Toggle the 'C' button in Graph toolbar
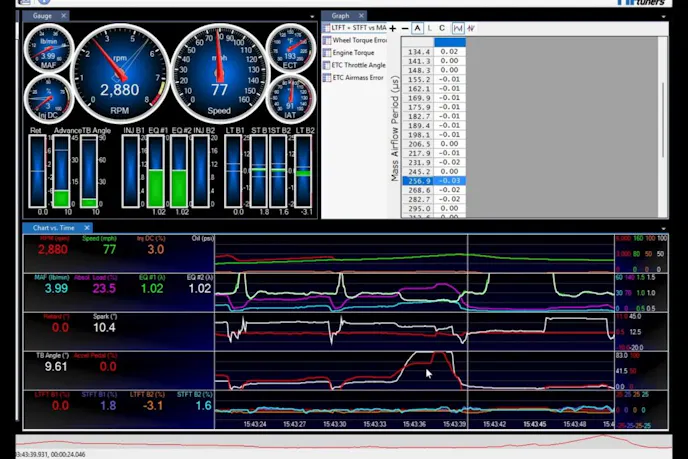 point(443,28)
